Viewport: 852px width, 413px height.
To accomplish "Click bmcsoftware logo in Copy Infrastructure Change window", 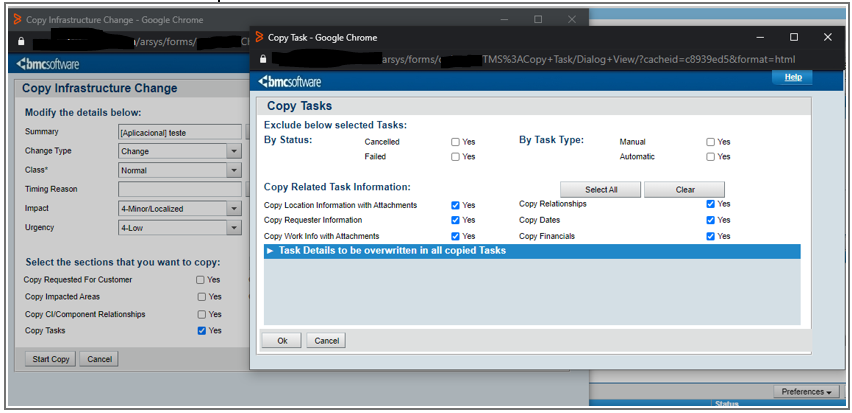I will (x=48, y=64).
